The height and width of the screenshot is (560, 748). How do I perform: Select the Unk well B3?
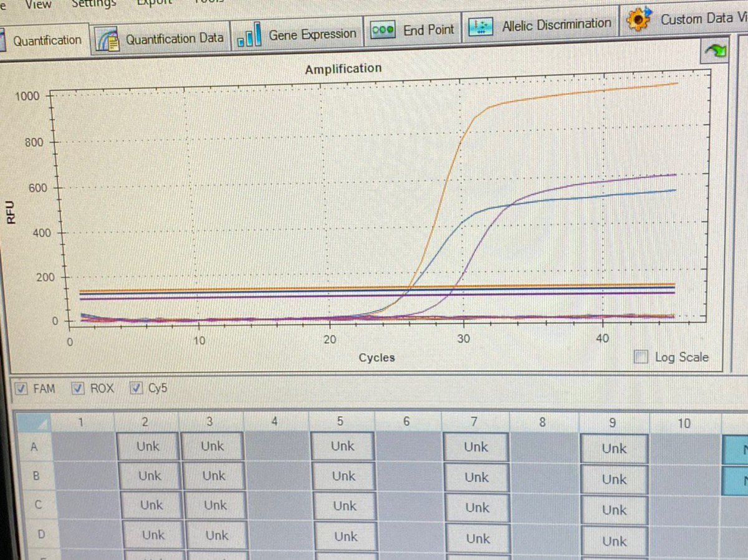213,476
